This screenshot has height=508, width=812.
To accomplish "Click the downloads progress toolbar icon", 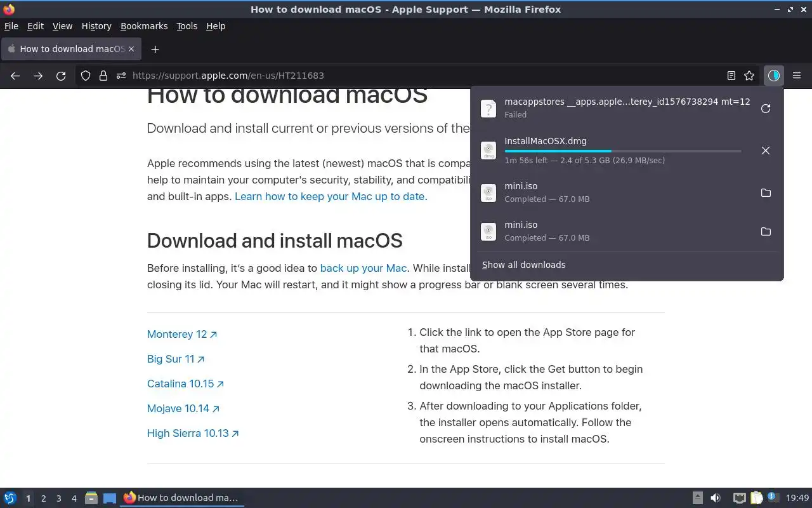I will [x=773, y=76].
